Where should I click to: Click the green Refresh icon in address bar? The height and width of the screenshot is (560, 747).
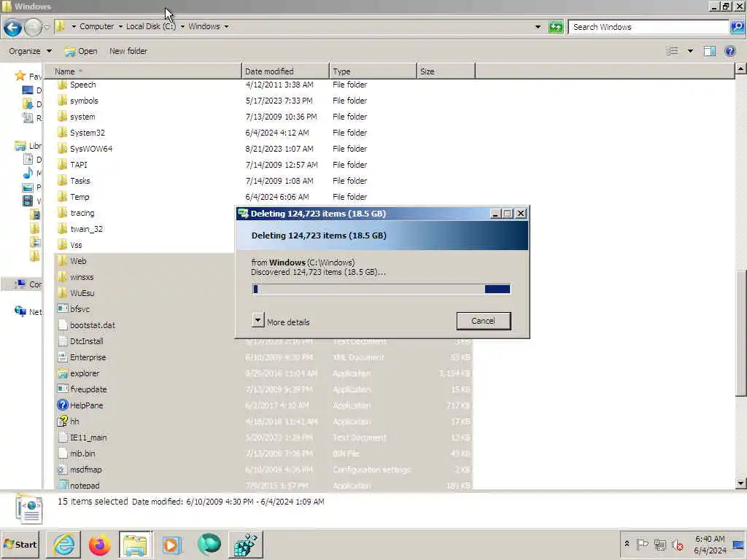[x=556, y=27]
